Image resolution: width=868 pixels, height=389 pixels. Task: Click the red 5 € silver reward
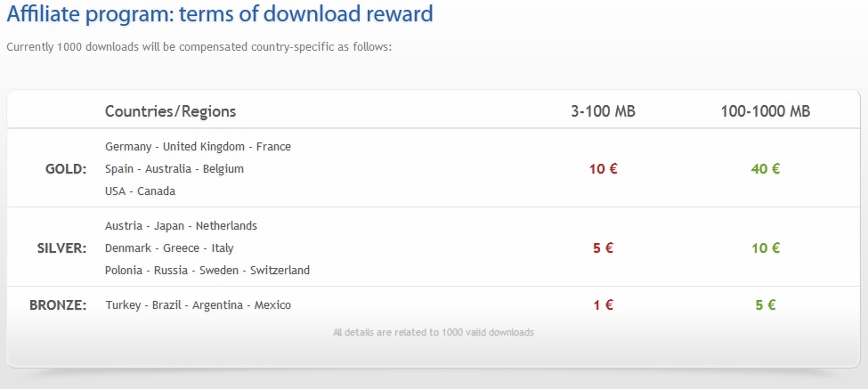pos(603,248)
